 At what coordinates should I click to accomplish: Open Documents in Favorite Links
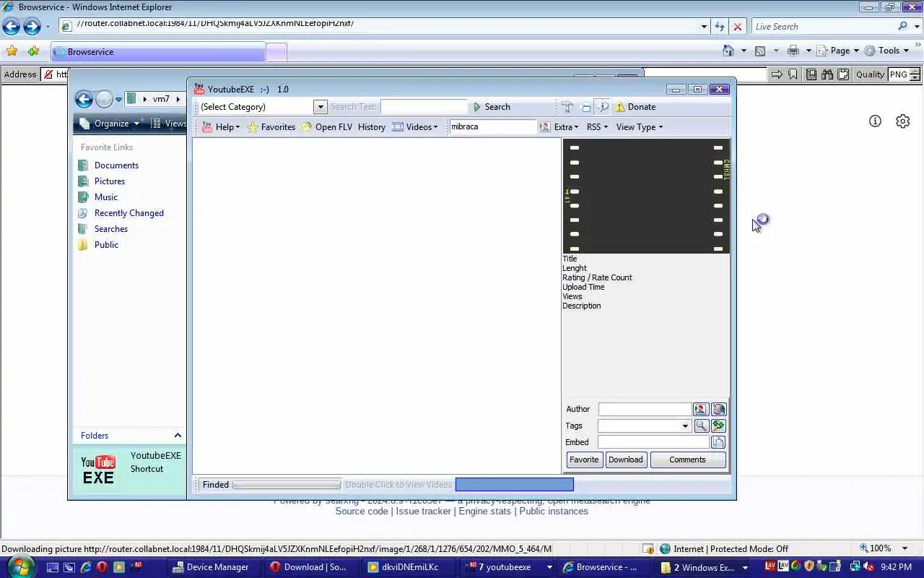[116, 165]
